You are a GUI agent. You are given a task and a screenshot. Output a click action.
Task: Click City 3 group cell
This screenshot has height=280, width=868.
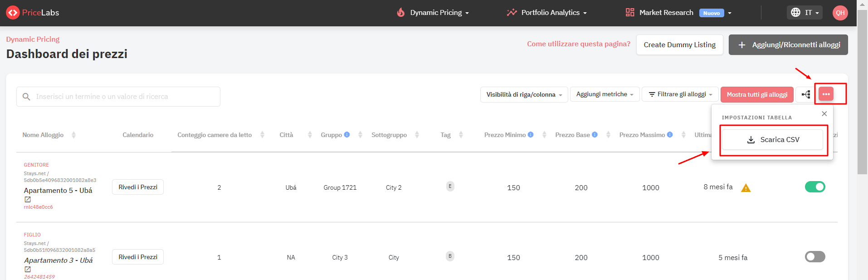point(340,257)
